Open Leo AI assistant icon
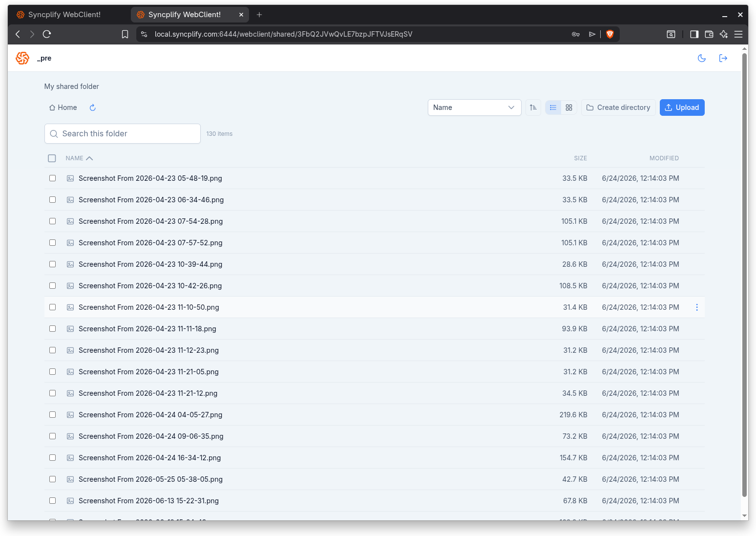Viewport: 756px width, 536px height. click(x=724, y=34)
